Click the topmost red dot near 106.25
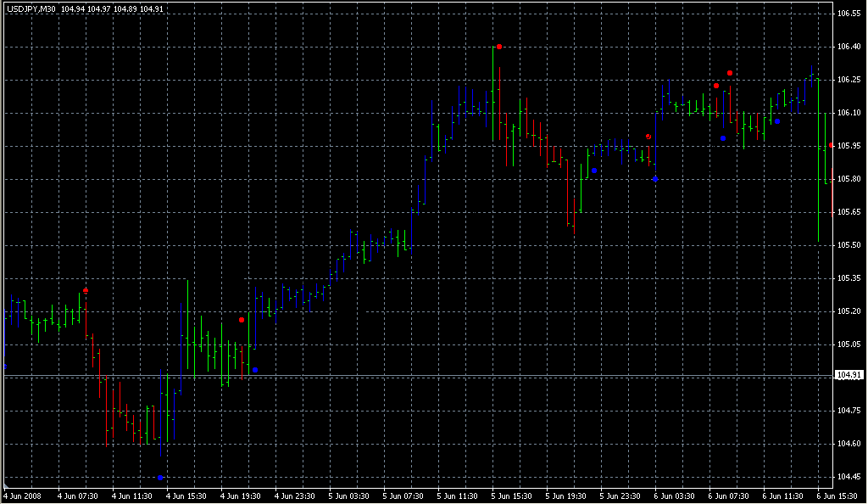The width and height of the screenshot is (868, 504). pyautogui.click(x=730, y=73)
